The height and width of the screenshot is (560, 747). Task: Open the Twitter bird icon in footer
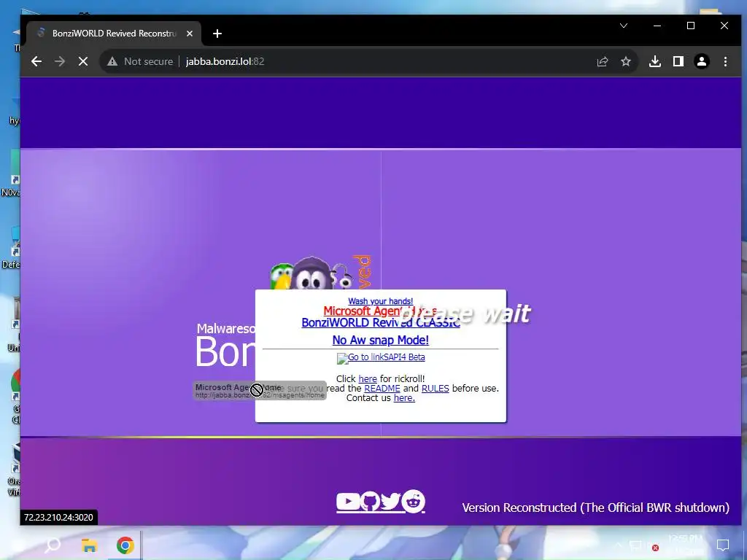point(390,502)
